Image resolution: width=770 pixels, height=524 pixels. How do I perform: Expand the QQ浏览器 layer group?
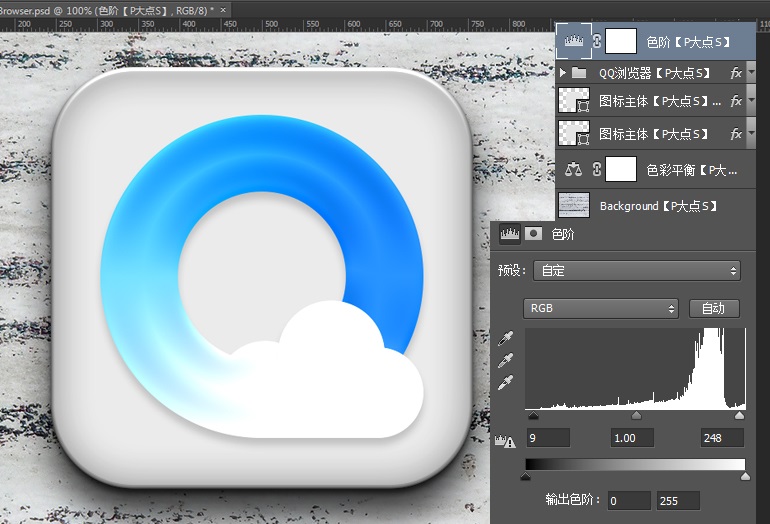[563, 73]
